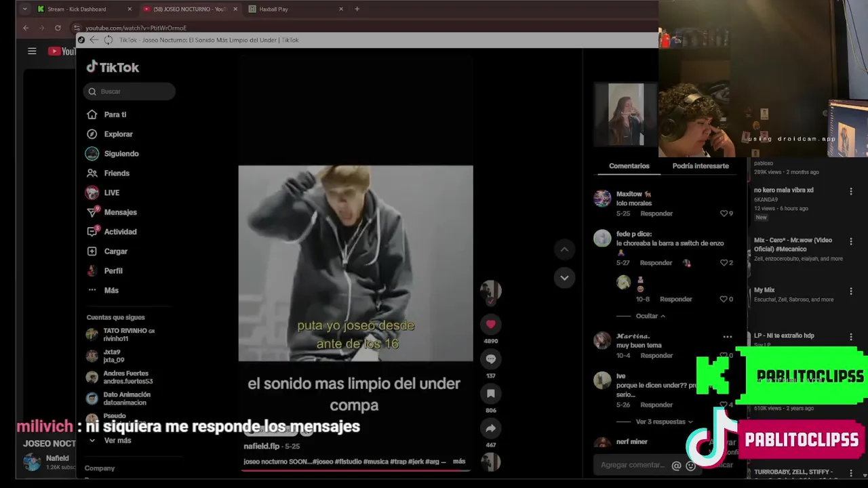This screenshot has width=868, height=488.
Task: Like Maxitow's comment
Action: click(x=724, y=213)
